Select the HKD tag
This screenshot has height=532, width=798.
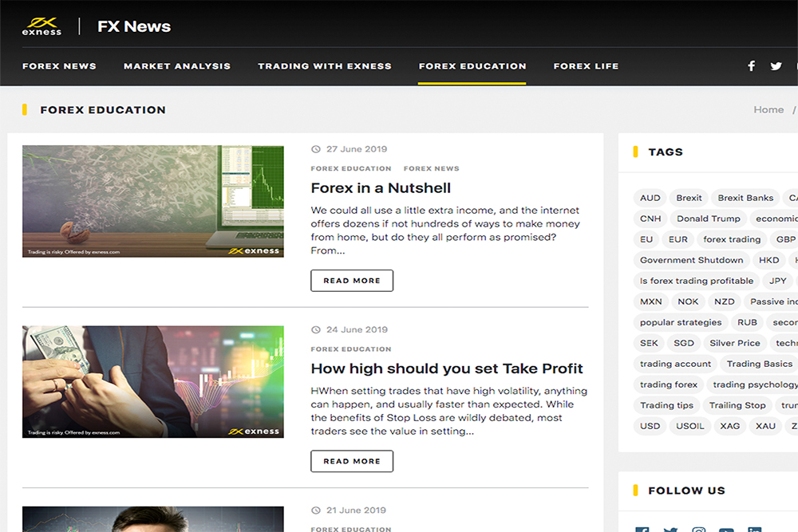[x=768, y=260]
